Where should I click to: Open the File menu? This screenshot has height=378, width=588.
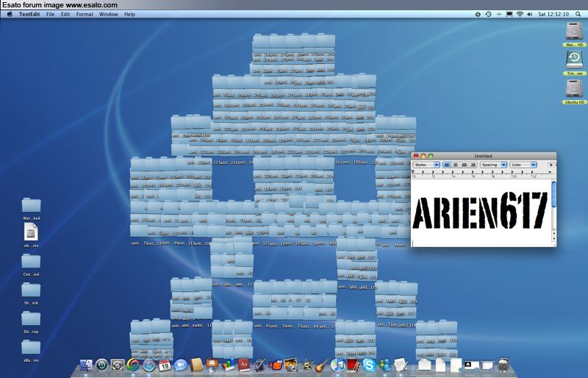tap(50, 14)
